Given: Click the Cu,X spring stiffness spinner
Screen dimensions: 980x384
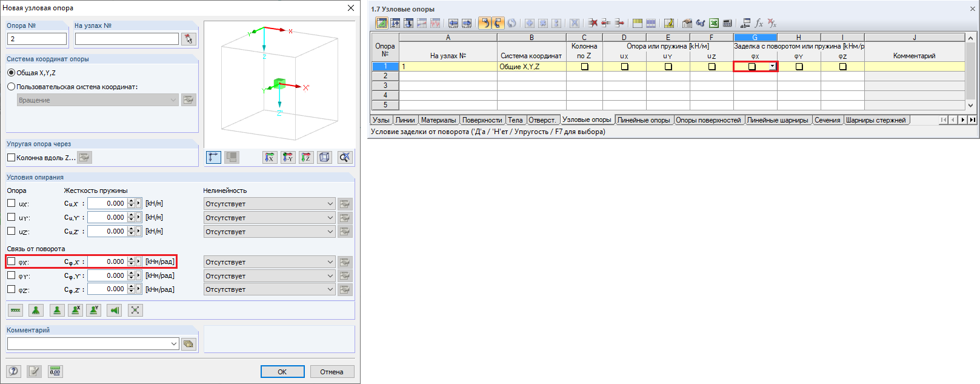Looking at the screenshot, I should coord(131,203).
